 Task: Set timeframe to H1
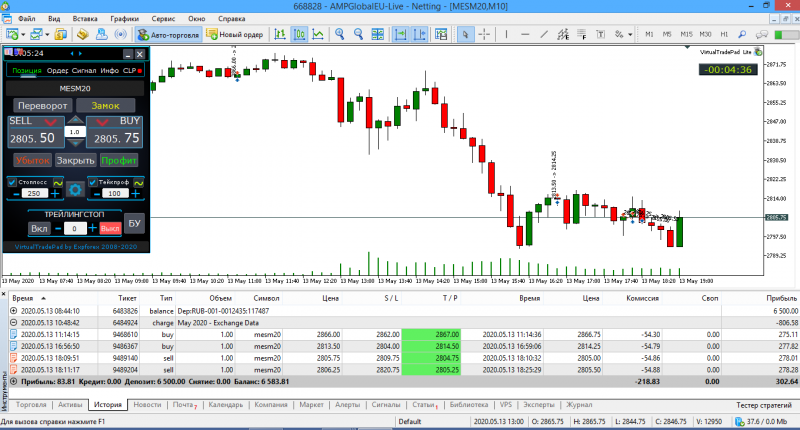click(724, 34)
